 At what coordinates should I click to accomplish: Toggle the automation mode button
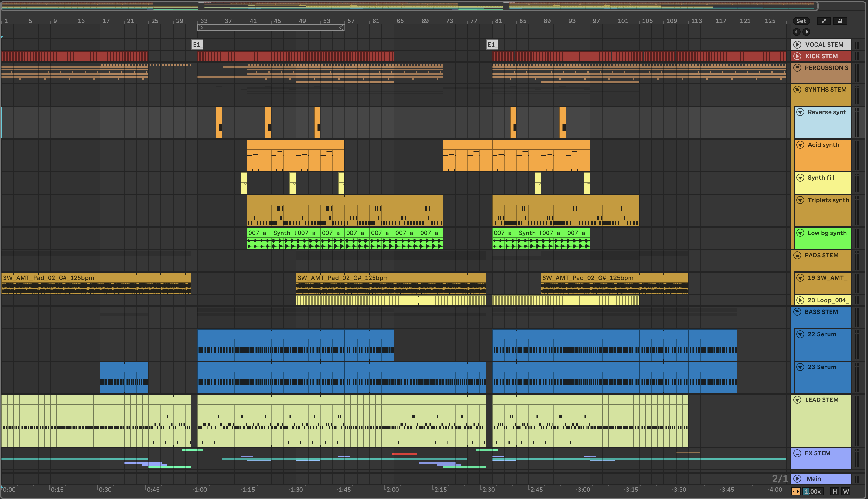coord(824,21)
